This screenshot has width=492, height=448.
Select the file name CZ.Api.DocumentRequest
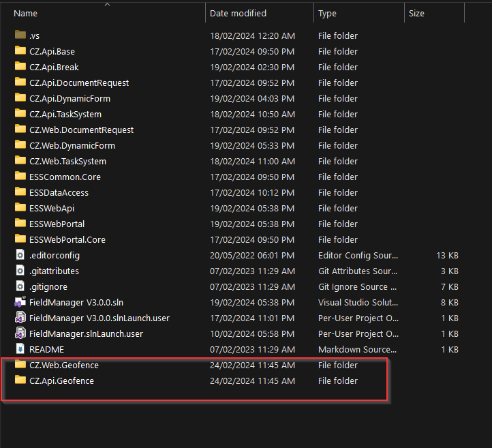click(79, 83)
